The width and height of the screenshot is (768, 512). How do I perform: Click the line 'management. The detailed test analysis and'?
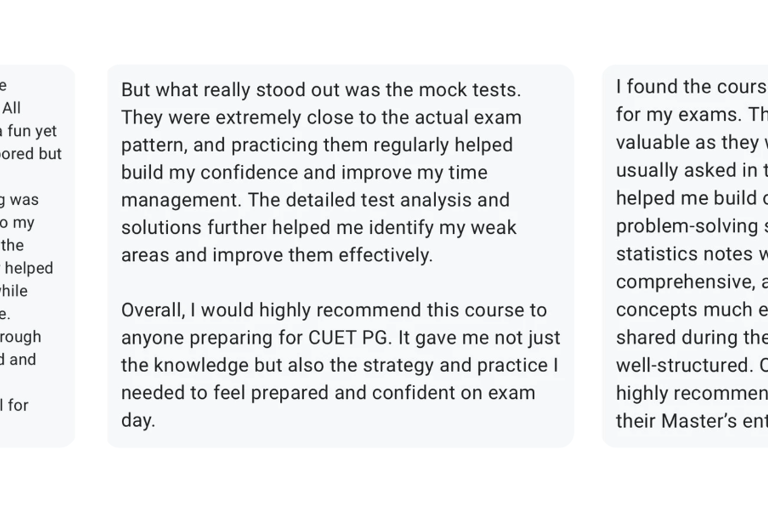click(x=315, y=200)
